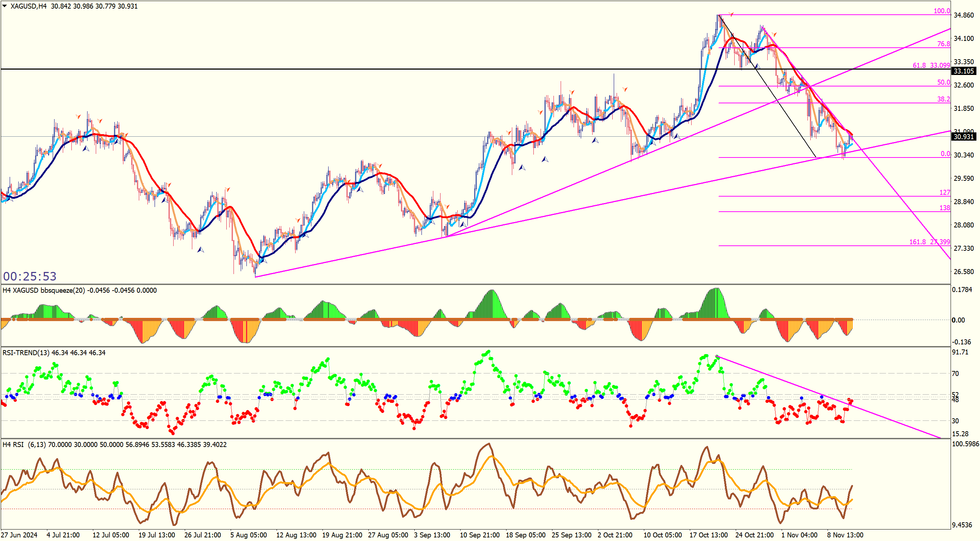Click the RSI-TREND(13) indicator title
The width and height of the screenshot is (980, 541).
(x=54, y=353)
